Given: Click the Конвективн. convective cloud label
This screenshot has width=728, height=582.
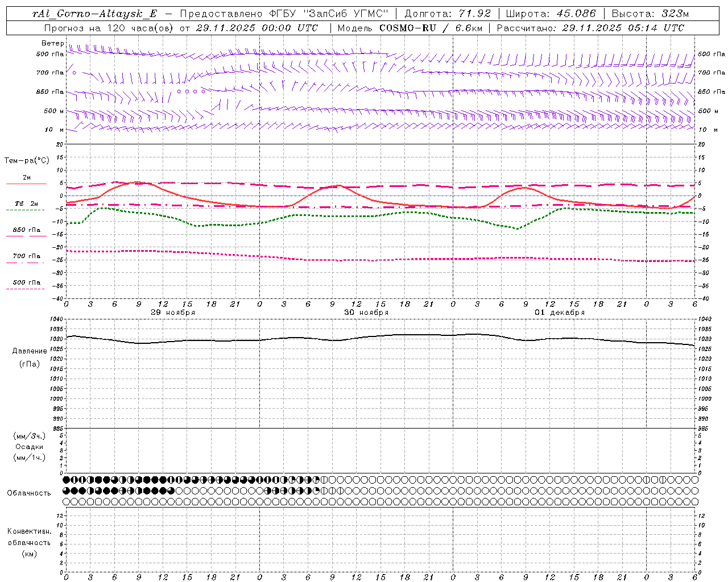Looking at the screenshot, I should (x=29, y=531).
